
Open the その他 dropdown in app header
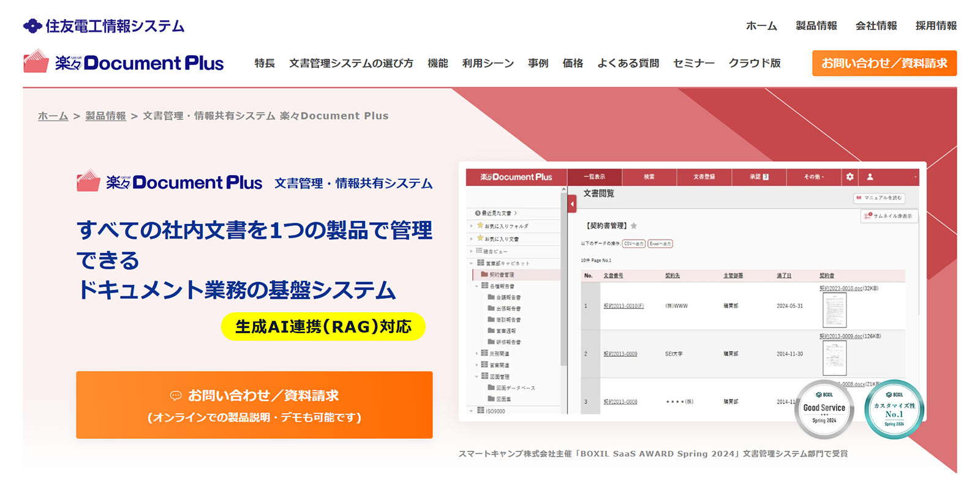813,177
